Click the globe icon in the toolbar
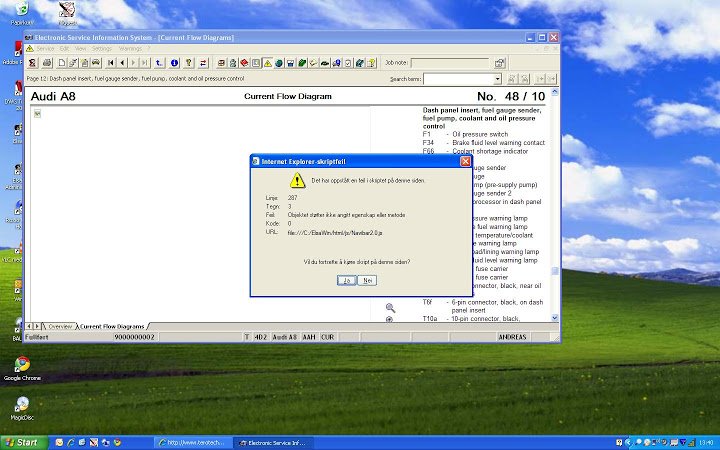 tap(280, 63)
